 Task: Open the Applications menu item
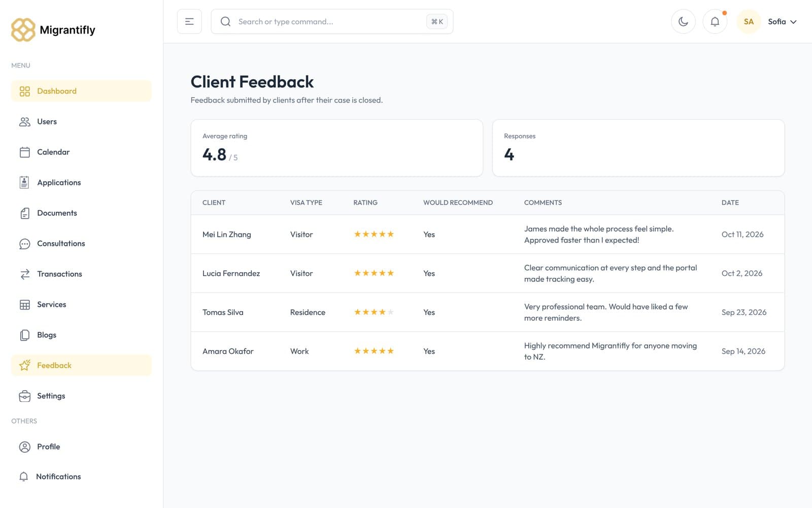[81, 182]
